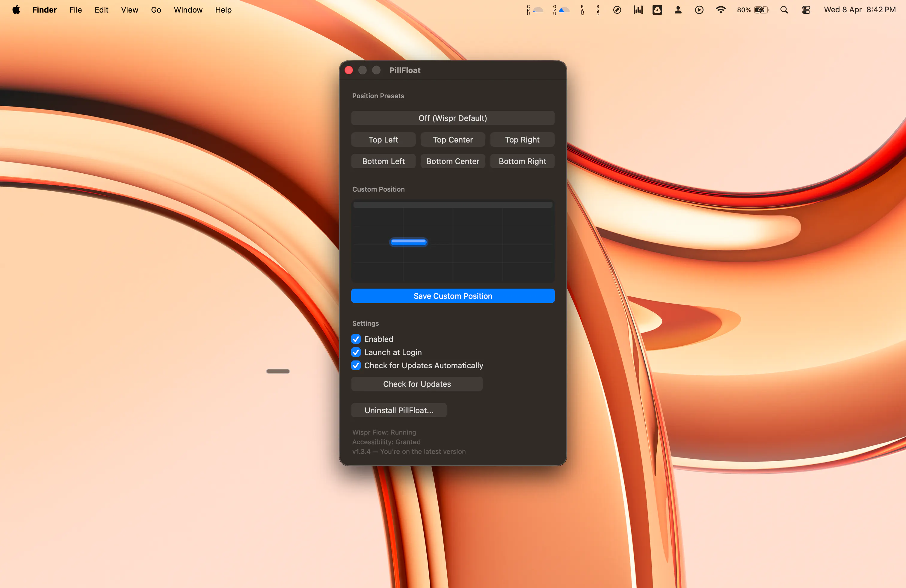The height and width of the screenshot is (588, 906).
Task: Click the "Settings" heading
Action: [366, 323]
